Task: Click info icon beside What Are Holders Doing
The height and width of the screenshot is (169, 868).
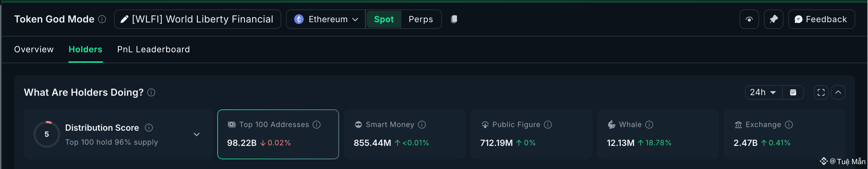Action: 151,92
